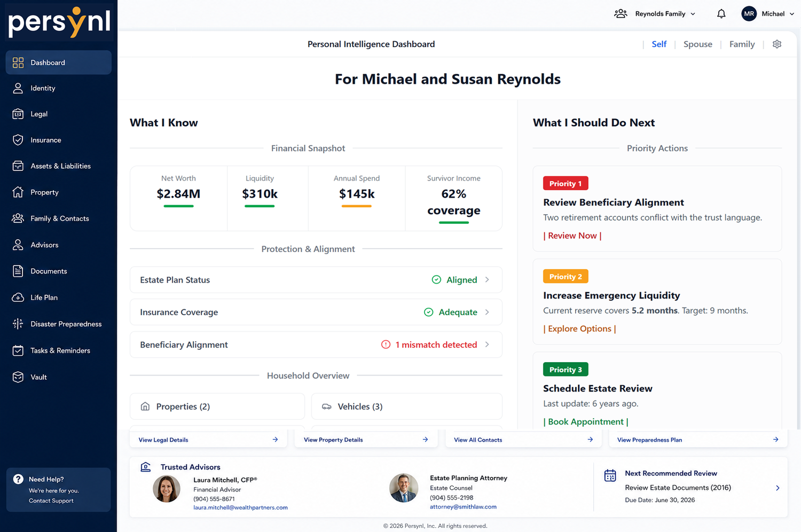
Task: Email laura.mitchell@wealthpartners.com link
Action: pyautogui.click(x=240, y=507)
